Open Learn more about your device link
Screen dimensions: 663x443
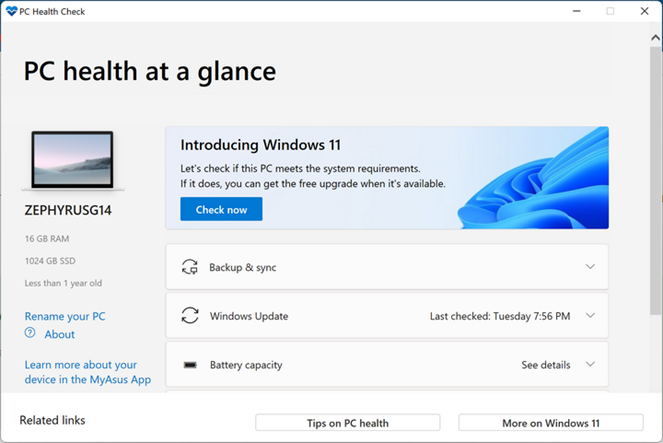[88, 372]
